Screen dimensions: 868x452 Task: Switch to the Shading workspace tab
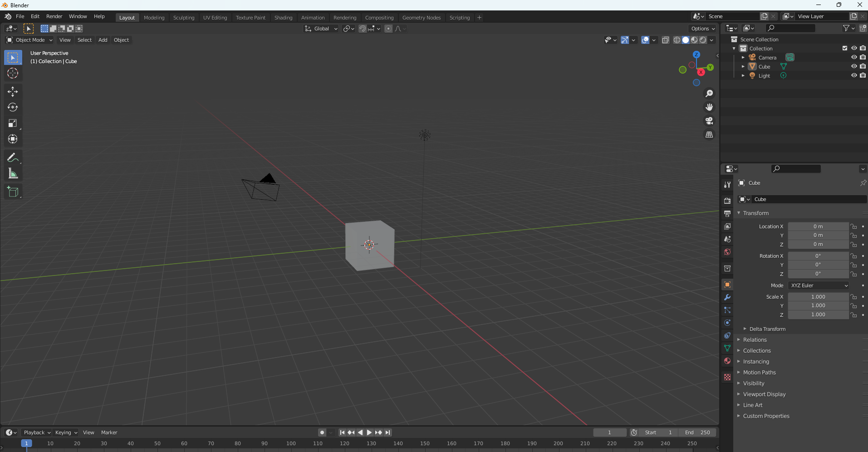pos(283,18)
